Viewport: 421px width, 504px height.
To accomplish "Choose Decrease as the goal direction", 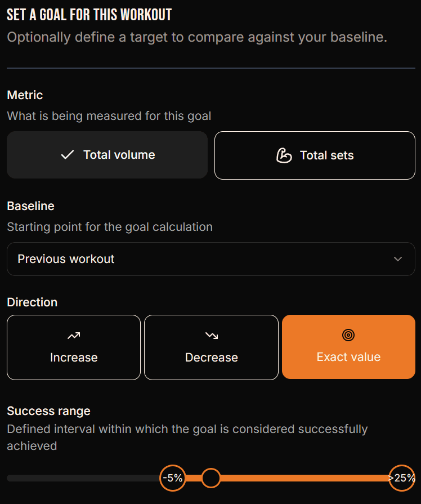I will coord(210,347).
